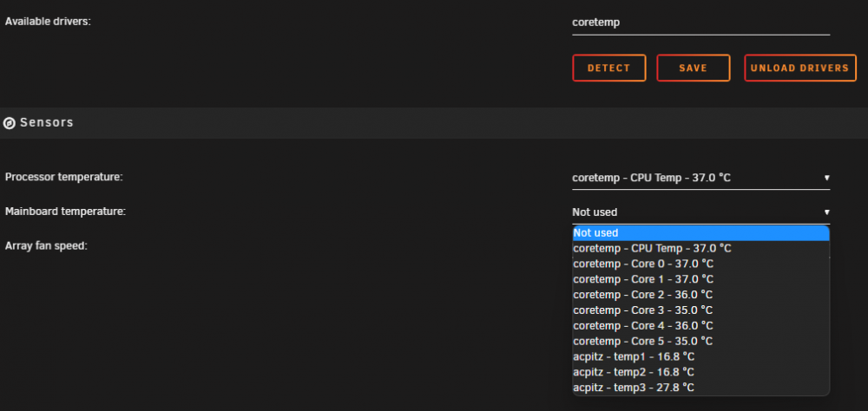Click the 'Available drivers:' label
This screenshot has height=411, width=868.
tap(48, 22)
